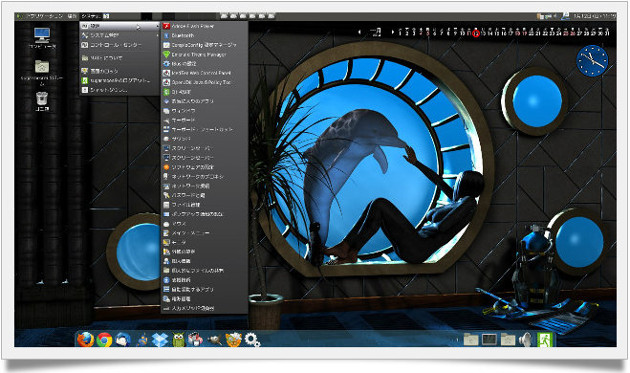Click the green Emerald gem icon
This screenshot has width=630, height=373.
coord(166,54)
